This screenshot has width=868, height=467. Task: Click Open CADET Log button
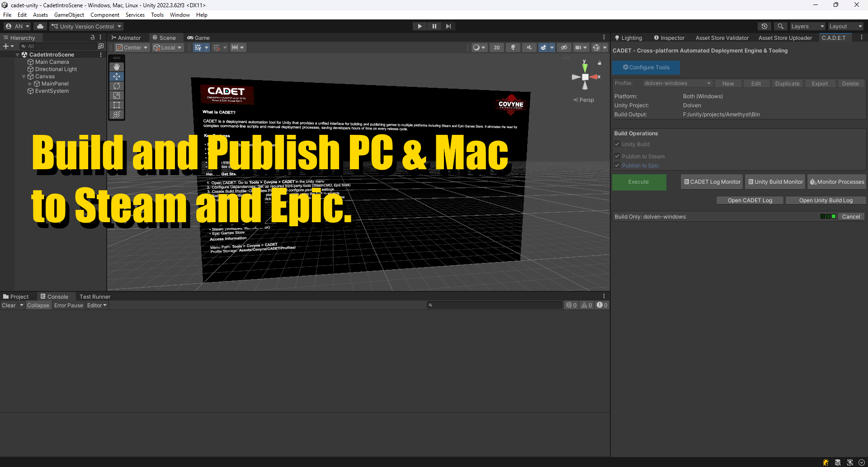(750, 200)
